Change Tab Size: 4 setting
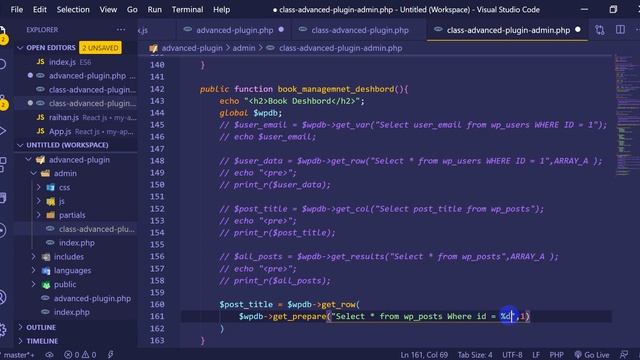The width and height of the screenshot is (640, 360). click(475, 355)
